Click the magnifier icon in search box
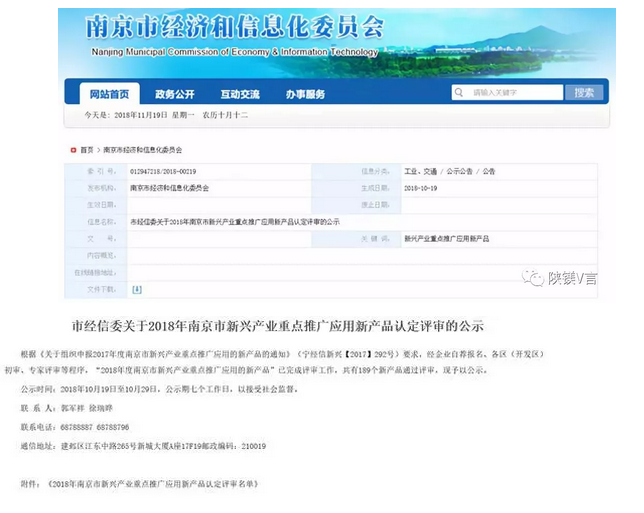The width and height of the screenshot is (644, 513). [x=459, y=92]
